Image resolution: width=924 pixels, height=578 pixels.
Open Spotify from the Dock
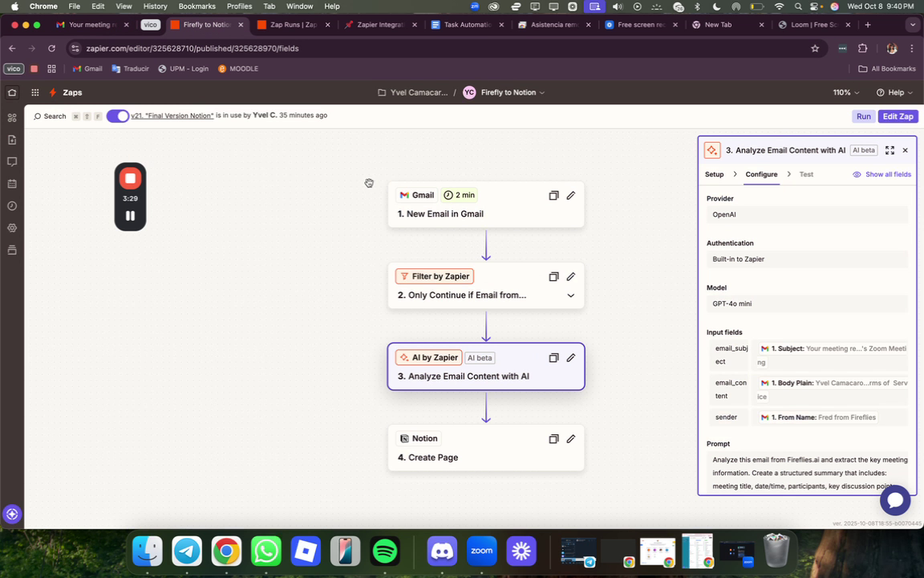pyautogui.click(x=385, y=552)
